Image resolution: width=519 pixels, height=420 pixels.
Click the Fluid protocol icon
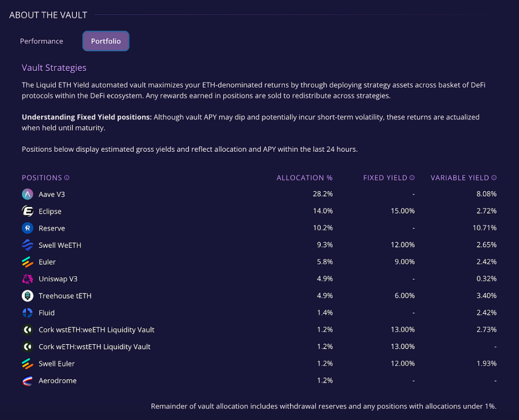[x=28, y=313]
